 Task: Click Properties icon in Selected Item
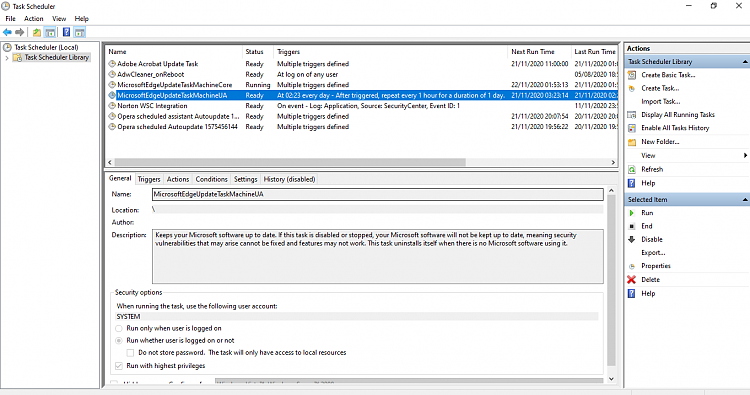632,266
